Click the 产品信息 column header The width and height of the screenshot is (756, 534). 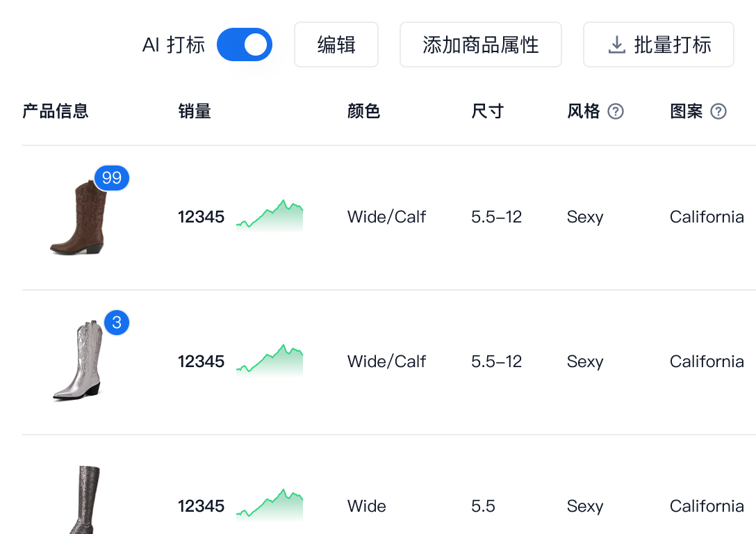pos(56,111)
